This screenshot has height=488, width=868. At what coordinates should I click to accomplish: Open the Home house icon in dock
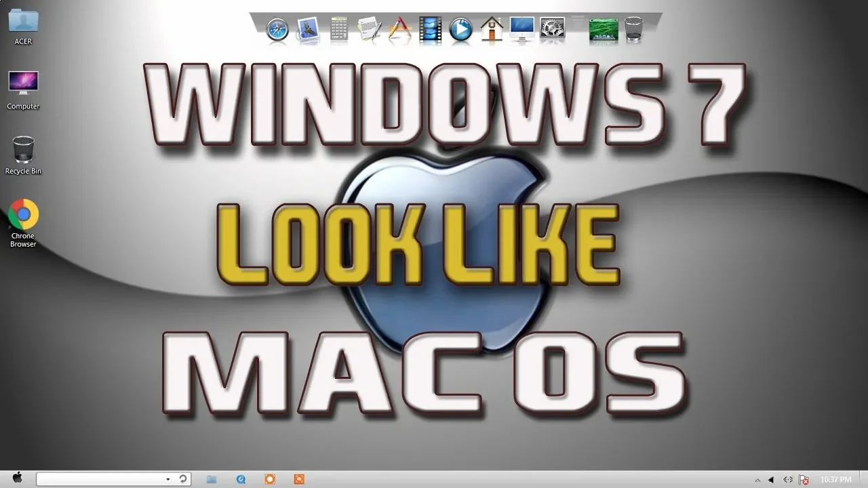pyautogui.click(x=492, y=29)
